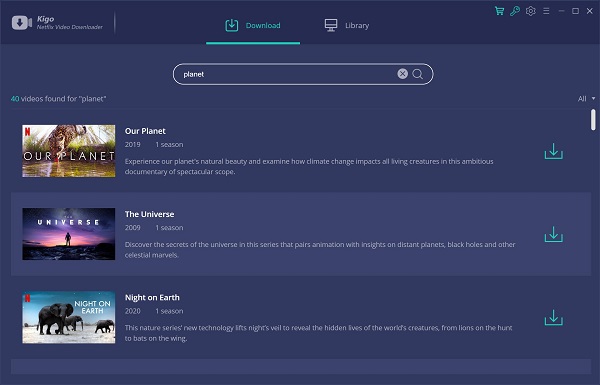Maximize the Kigo window

pyautogui.click(x=576, y=11)
